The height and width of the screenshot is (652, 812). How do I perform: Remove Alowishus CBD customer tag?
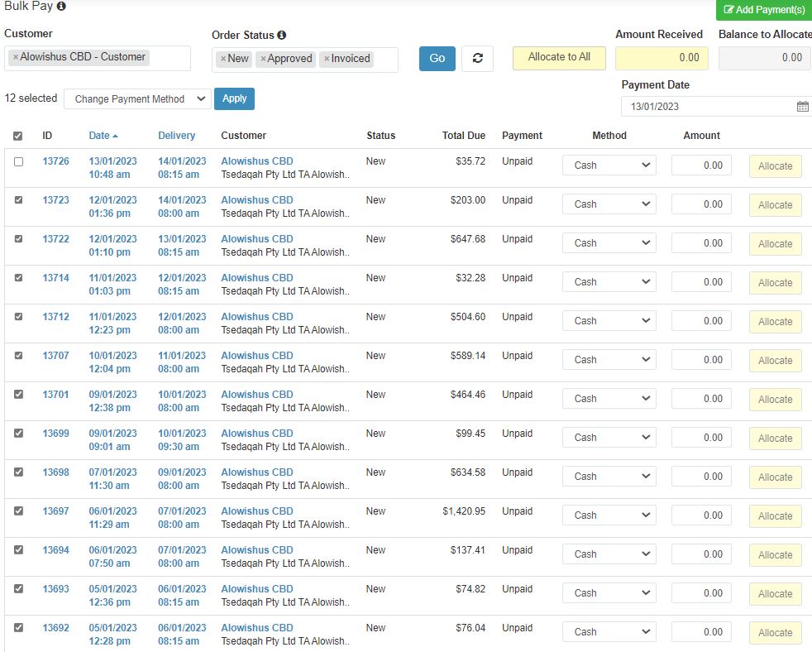16,57
